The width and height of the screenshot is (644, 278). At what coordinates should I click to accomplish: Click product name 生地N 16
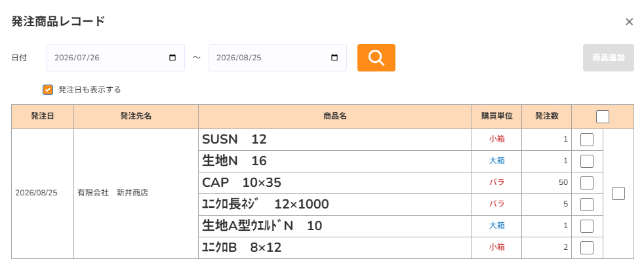pyautogui.click(x=234, y=161)
